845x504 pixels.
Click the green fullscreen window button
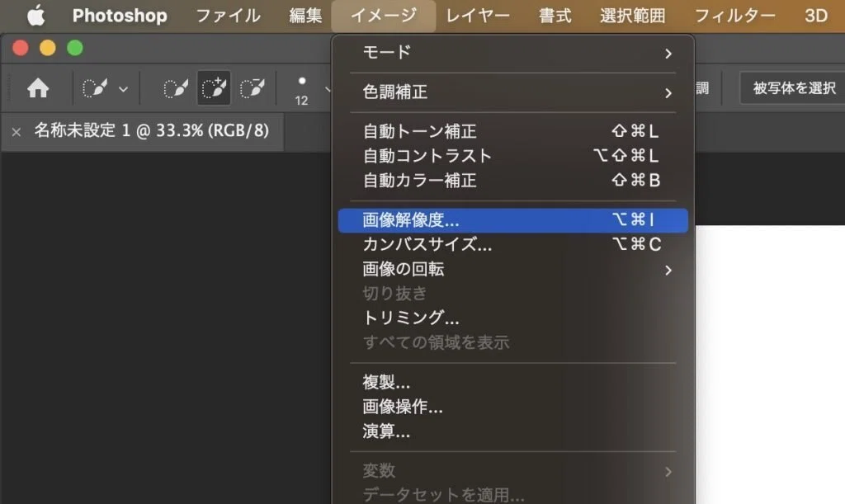pos(75,48)
